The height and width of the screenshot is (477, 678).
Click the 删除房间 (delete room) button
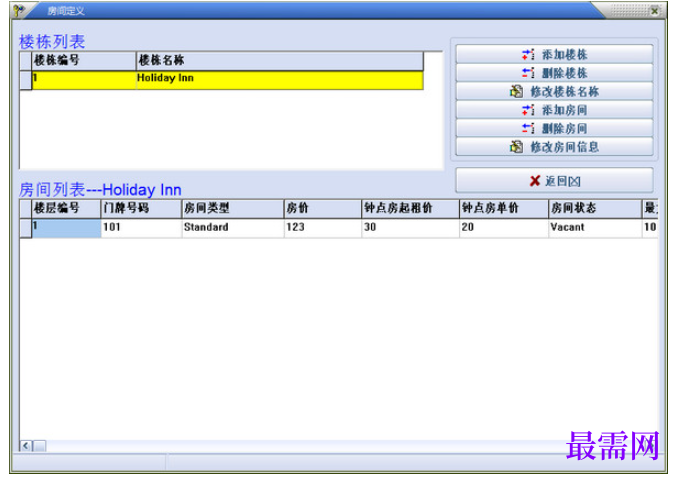[x=554, y=128]
